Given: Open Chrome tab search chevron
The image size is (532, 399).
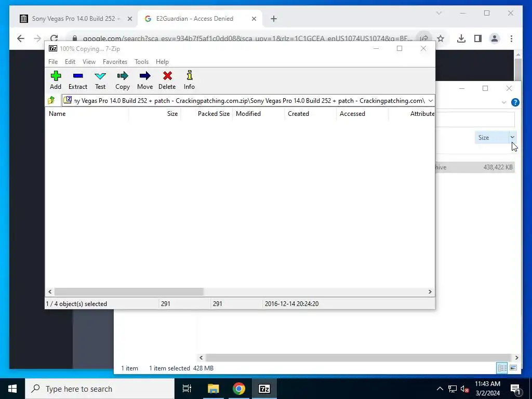Looking at the screenshot, I should pos(438,13).
